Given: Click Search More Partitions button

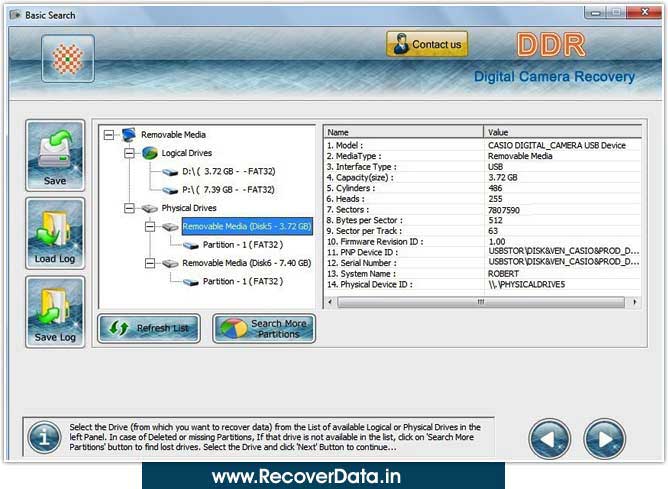Looking at the screenshot, I should point(264,328).
